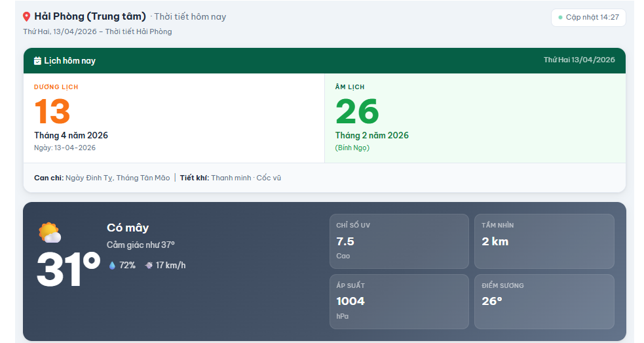This screenshot has height=343, width=644.
Task: Click the red location pin icon
Action: 26,17
